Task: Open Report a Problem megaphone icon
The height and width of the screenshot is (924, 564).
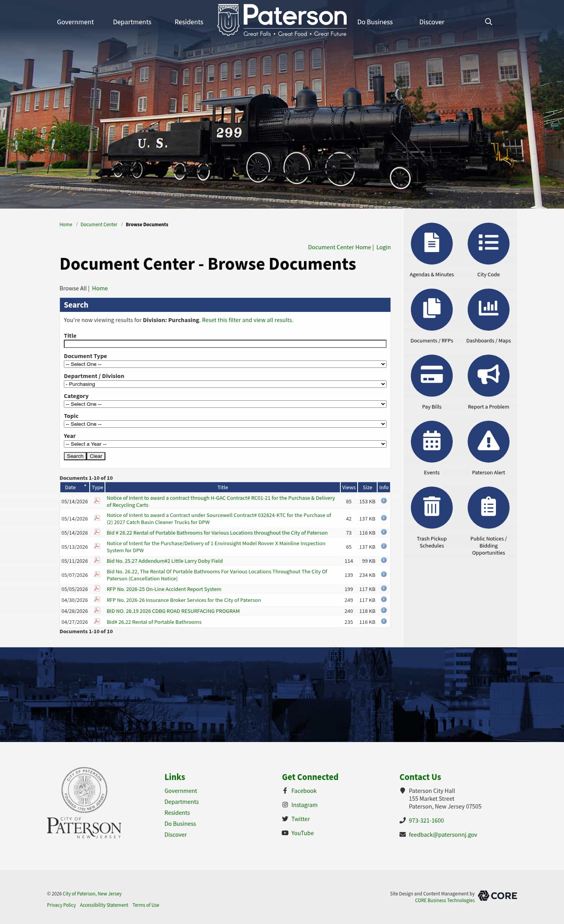Action: 488,376
